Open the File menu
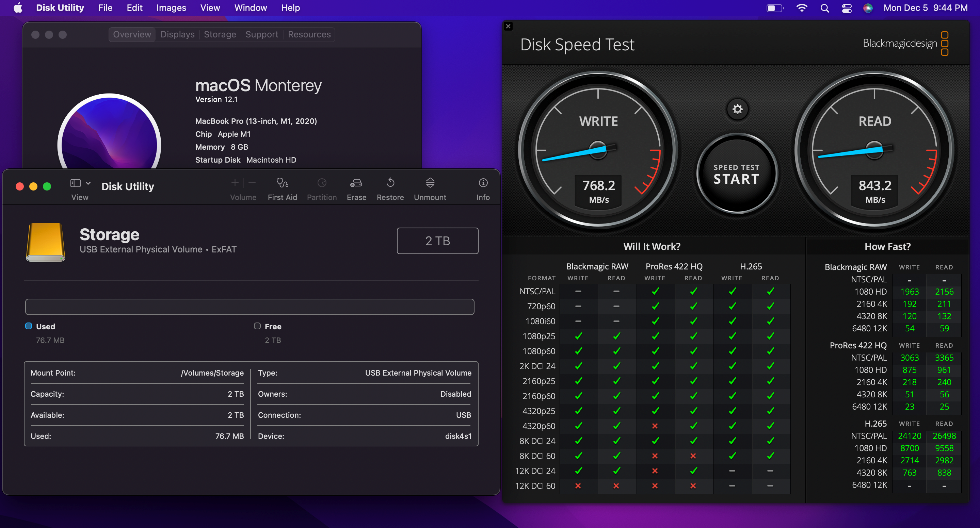The height and width of the screenshot is (528, 980). point(105,8)
